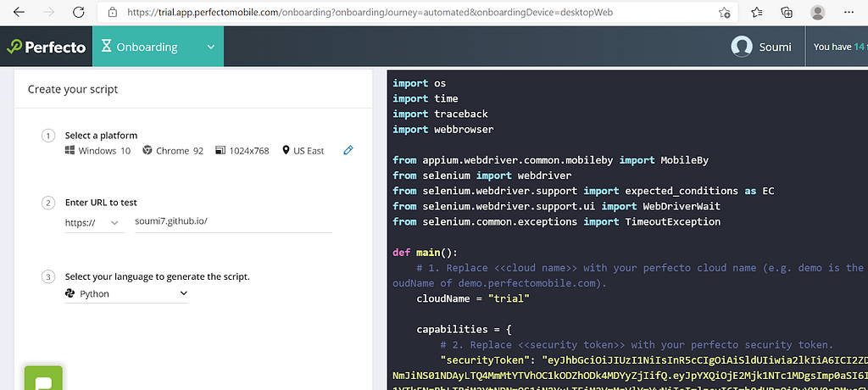Click 'Select a platform' step label
Viewport: 868px width, 390px height.
pyautogui.click(x=102, y=135)
